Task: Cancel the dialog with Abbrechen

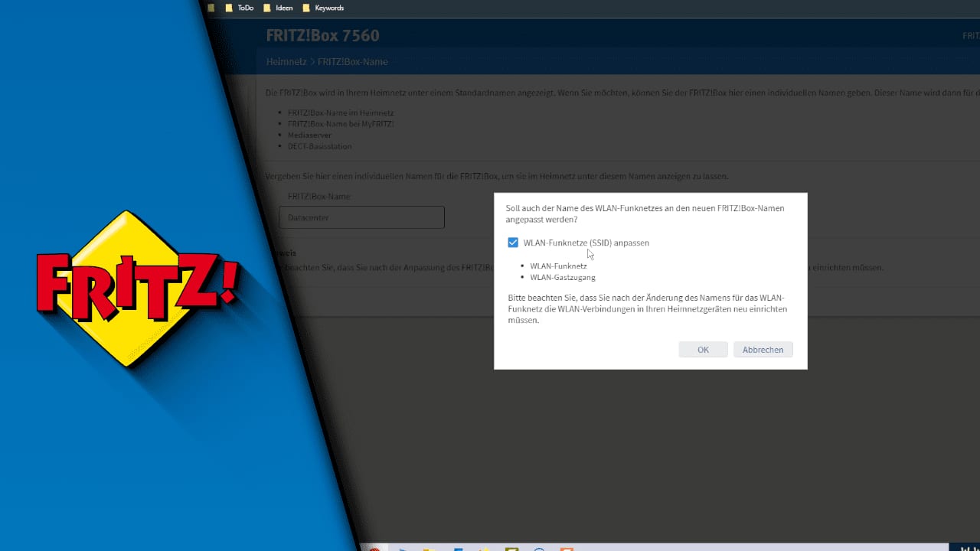Action: click(763, 350)
